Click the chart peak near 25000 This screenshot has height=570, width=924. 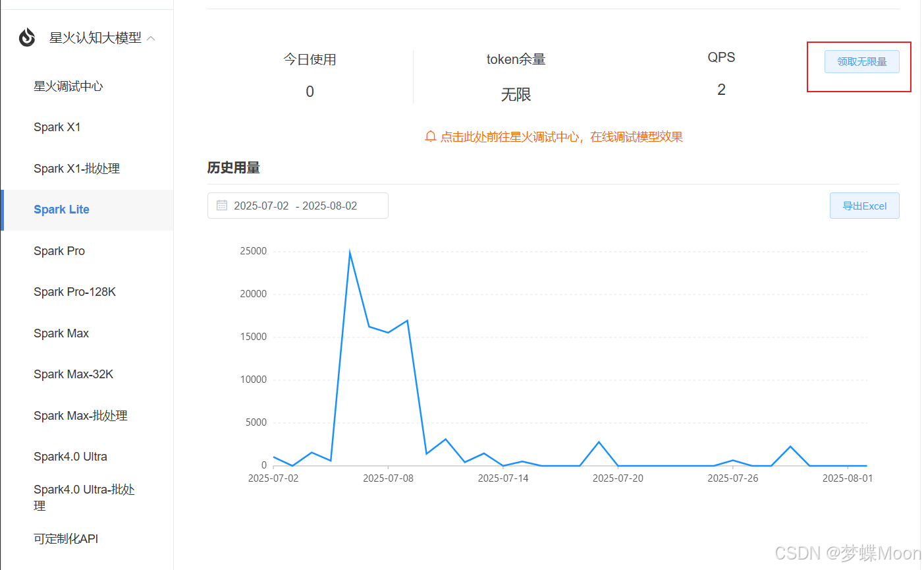(x=350, y=252)
